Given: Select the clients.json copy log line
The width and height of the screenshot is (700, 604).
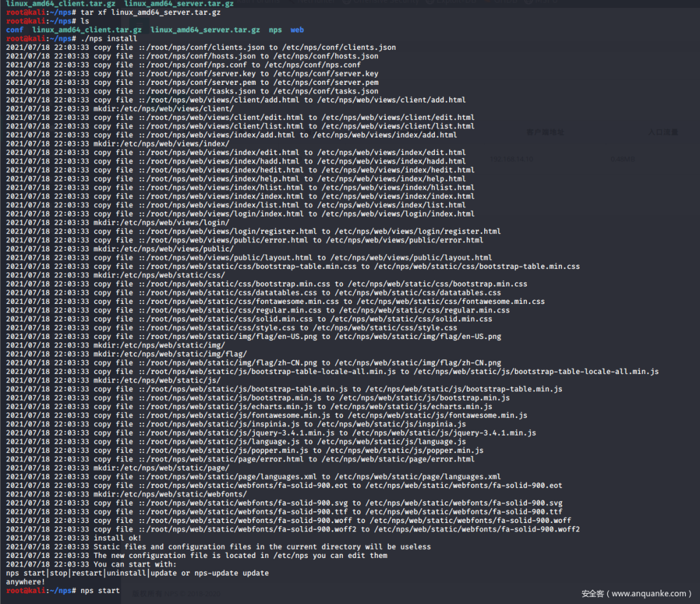Looking at the screenshot, I should 201,47.
